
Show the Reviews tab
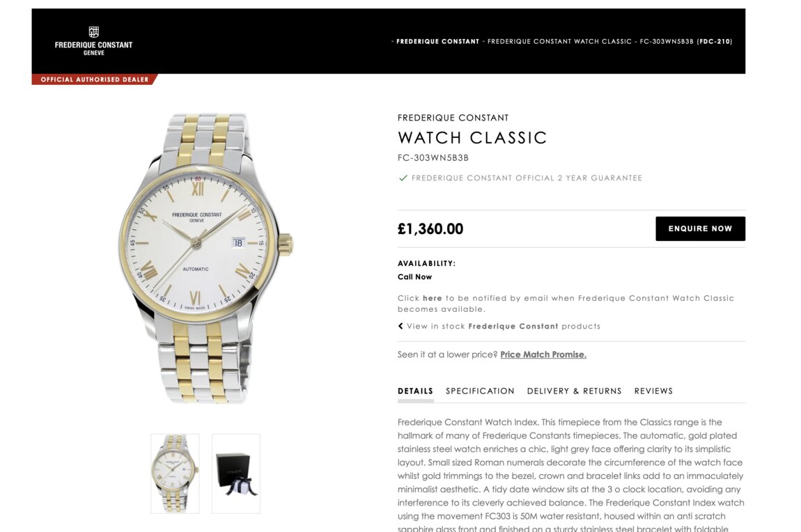pyautogui.click(x=653, y=391)
